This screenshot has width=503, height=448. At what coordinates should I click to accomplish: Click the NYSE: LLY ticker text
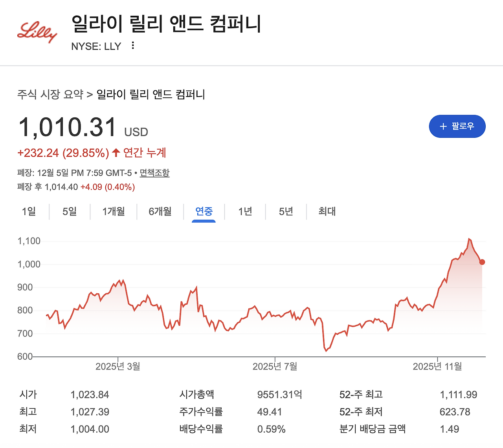(x=95, y=46)
